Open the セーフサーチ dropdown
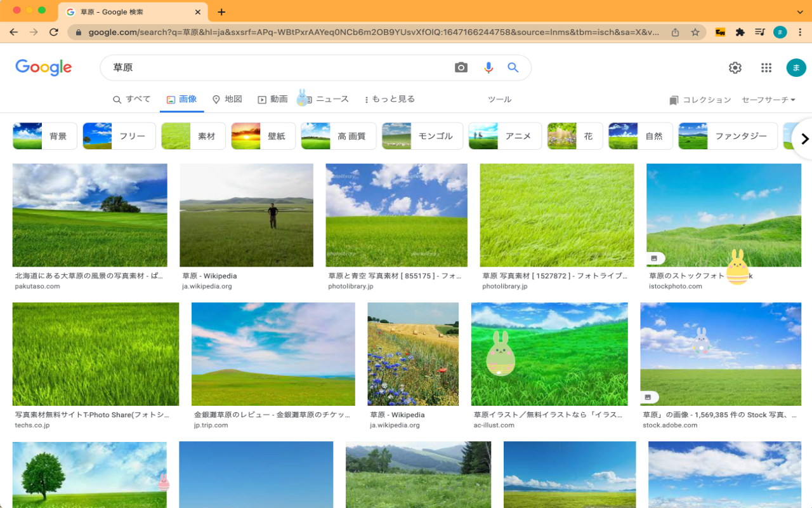The image size is (812, 508). point(768,100)
